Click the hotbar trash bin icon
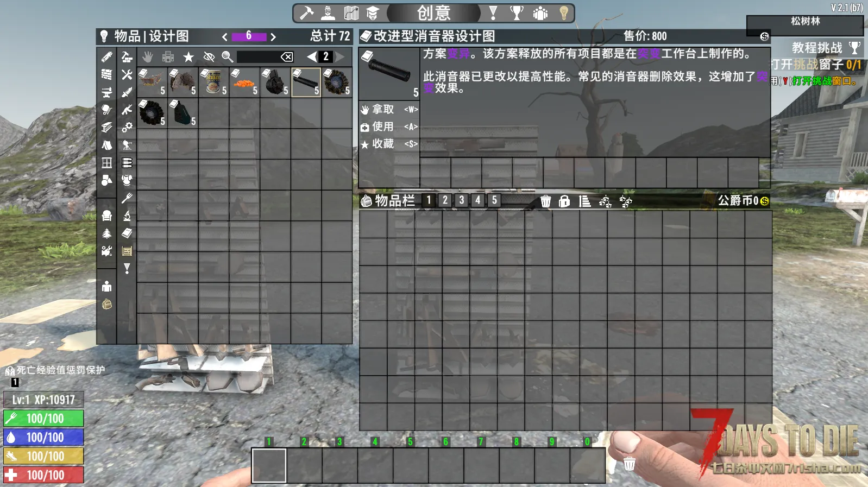 (630, 464)
